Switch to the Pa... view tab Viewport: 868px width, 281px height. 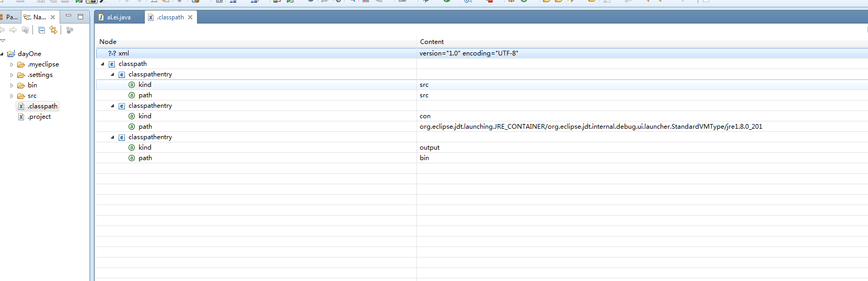coord(9,17)
